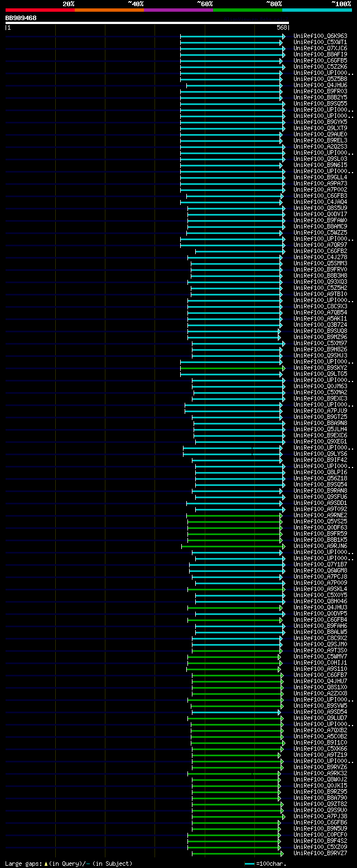Pick the UniRef100_Q8H046 row label
Viewport: 357px width, 868px height.
320,602
